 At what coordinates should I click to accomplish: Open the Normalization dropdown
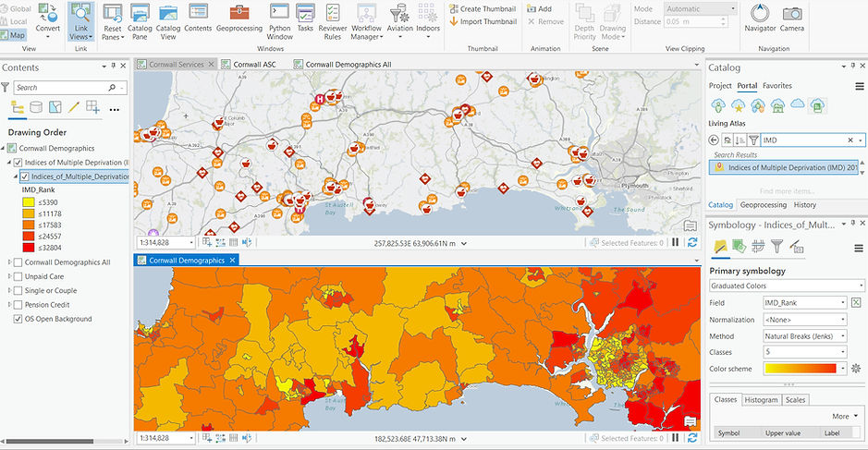[x=805, y=320]
